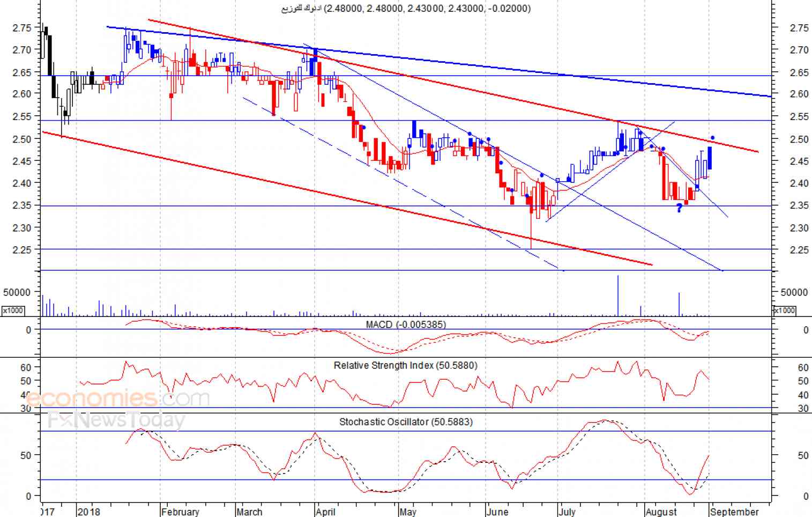Click MACD zero label on left axis
Screen dimensions: 812x517
click(x=28, y=330)
